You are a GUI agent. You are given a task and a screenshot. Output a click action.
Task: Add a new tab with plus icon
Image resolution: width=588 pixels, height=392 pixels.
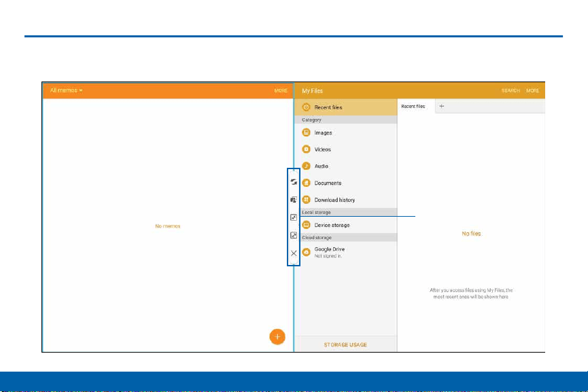(x=442, y=107)
